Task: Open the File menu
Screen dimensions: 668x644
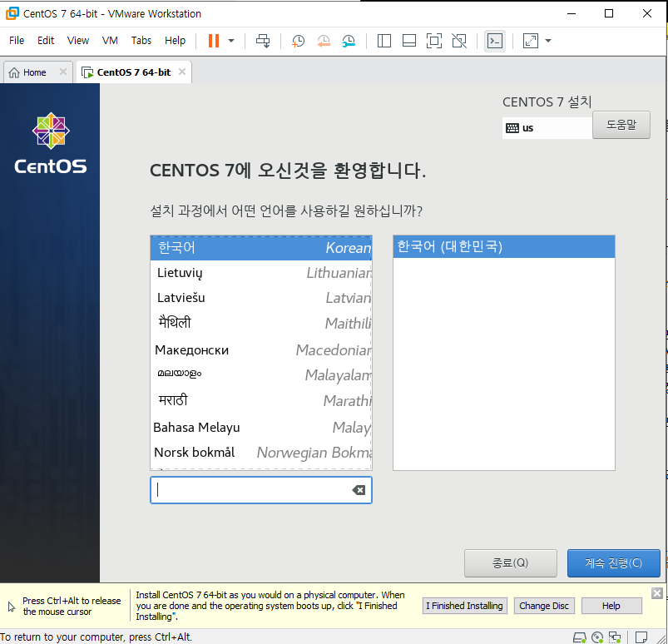Action: [x=17, y=41]
